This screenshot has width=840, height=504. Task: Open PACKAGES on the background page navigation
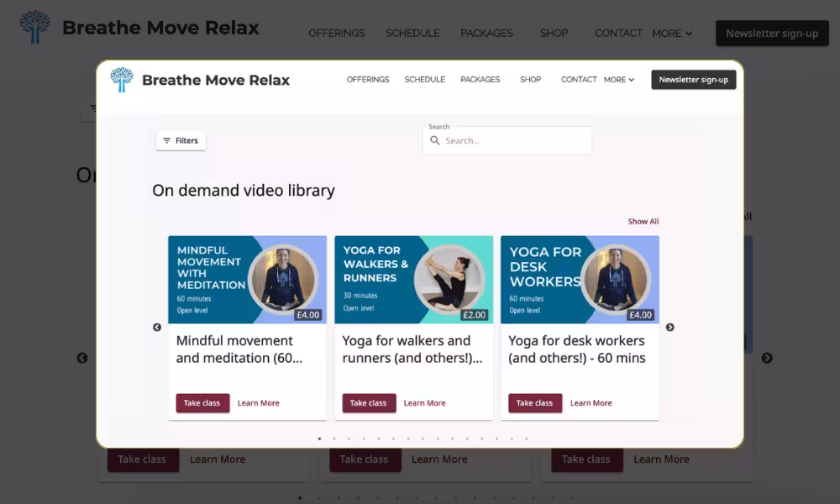(486, 34)
